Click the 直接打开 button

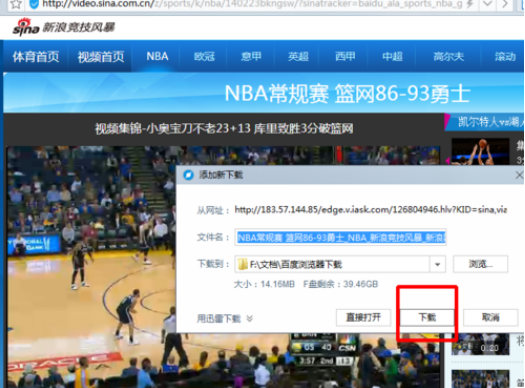pyautogui.click(x=363, y=317)
